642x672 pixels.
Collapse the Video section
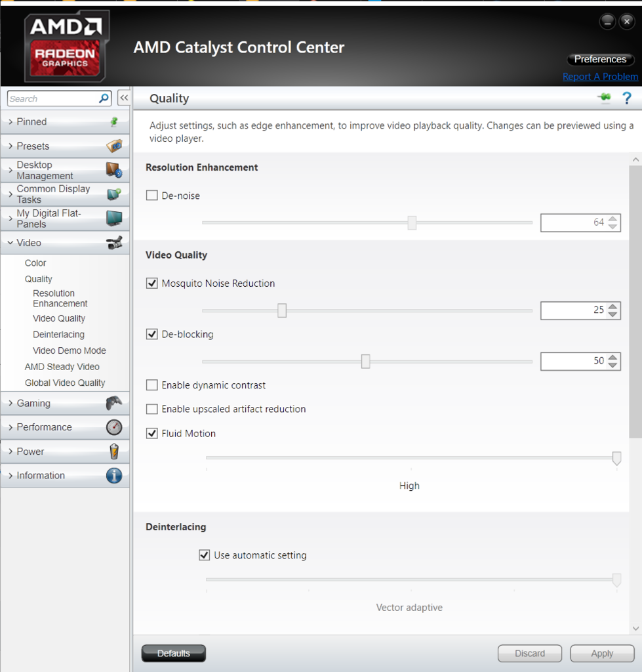click(x=10, y=243)
